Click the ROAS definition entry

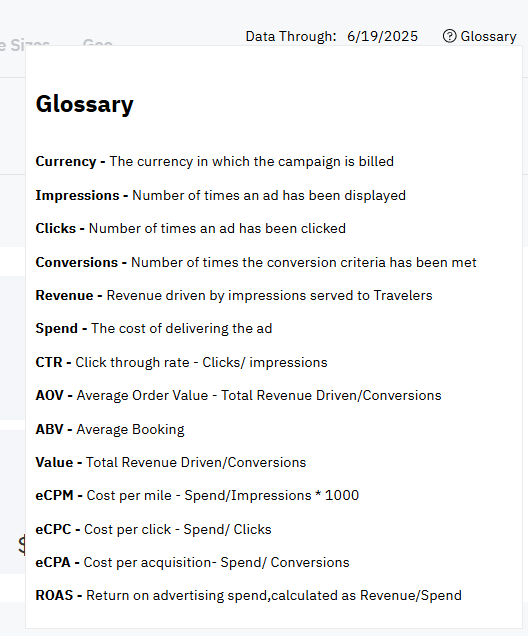[x=249, y=595]
